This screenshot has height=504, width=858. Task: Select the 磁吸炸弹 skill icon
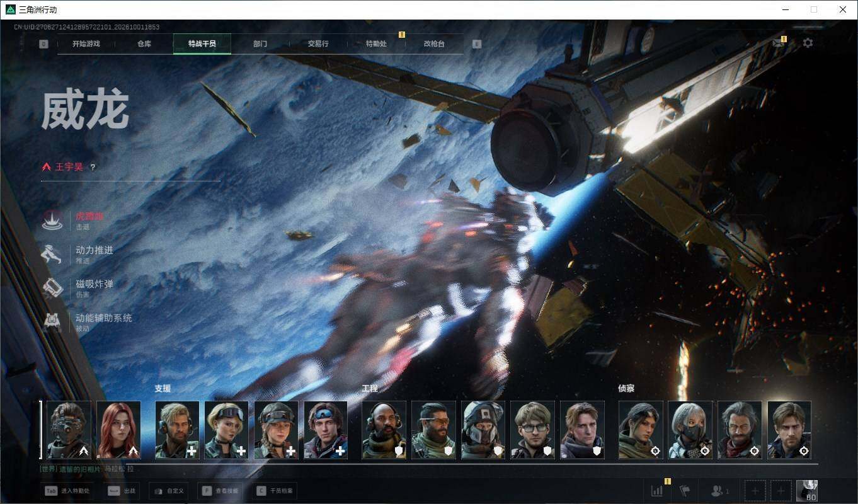coord(52,289)
